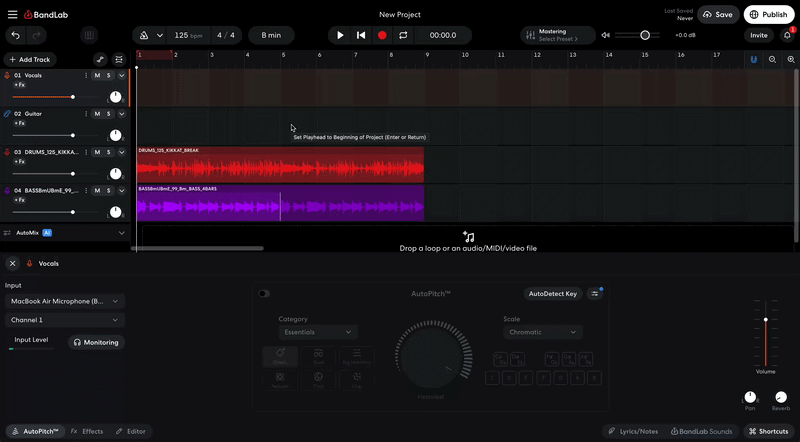Toggle the magnet snap-to-grid icon
Viewport: 800px width, 442px height.
(x=754, y=60)
